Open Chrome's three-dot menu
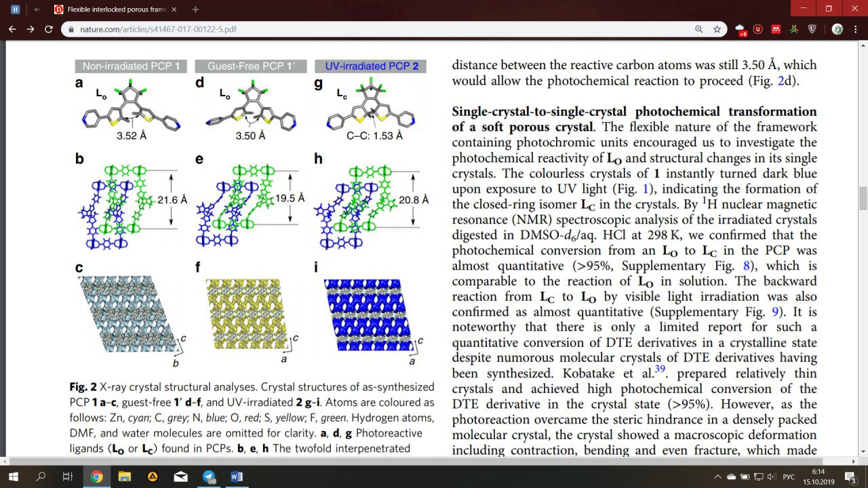Image resolution: width=868 pixels, height=488 pixels. coord(856,29)
